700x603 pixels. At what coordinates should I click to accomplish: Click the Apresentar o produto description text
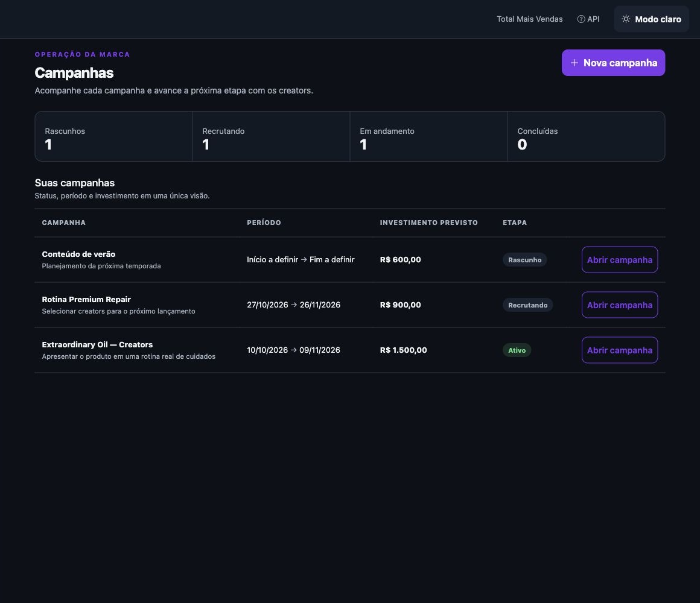(129, 356)
